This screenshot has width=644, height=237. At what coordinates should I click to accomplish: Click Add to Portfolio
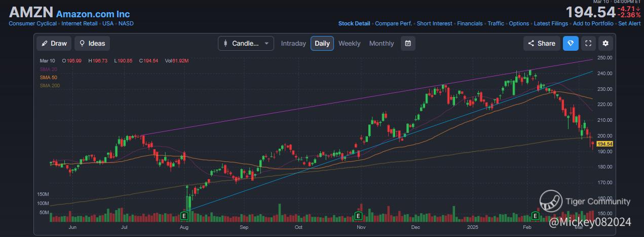(x=593, y=23)
